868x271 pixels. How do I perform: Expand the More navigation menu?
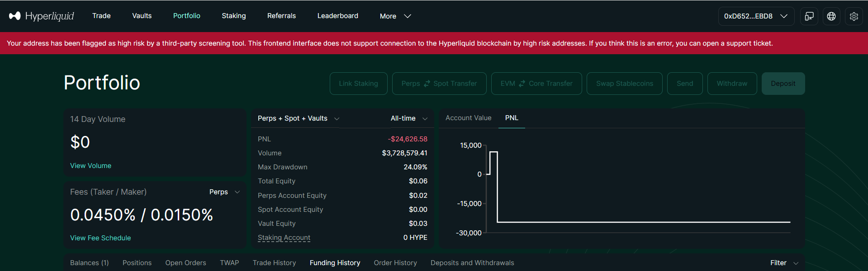click(395, 16)
